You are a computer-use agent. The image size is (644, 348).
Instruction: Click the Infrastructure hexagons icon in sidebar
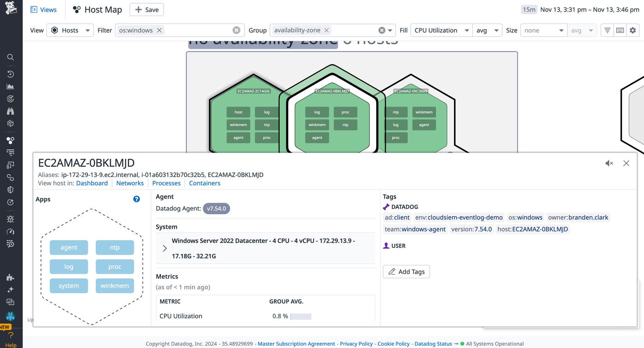[x=10, y=140]
